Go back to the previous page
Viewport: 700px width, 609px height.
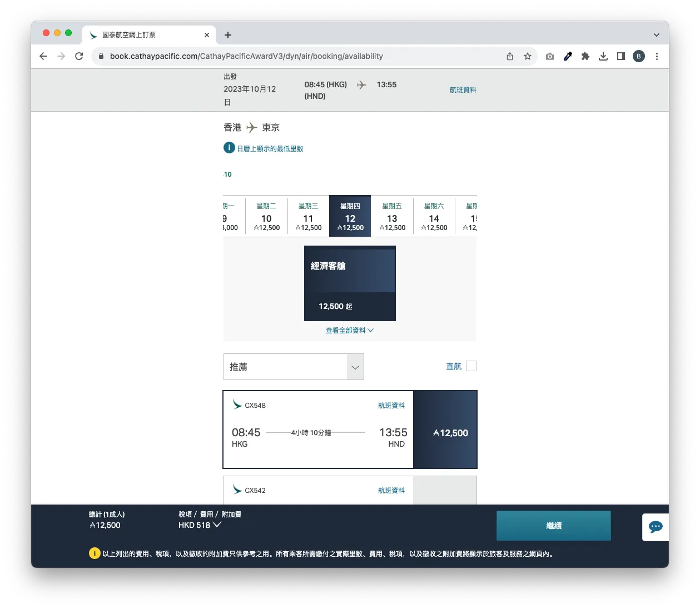43,56
